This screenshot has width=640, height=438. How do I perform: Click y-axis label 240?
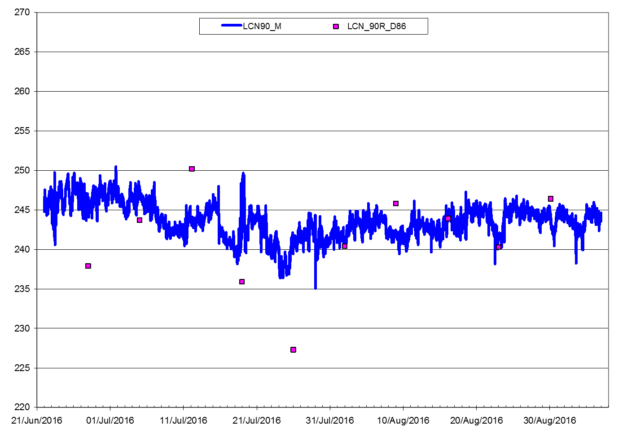point(22,249)
